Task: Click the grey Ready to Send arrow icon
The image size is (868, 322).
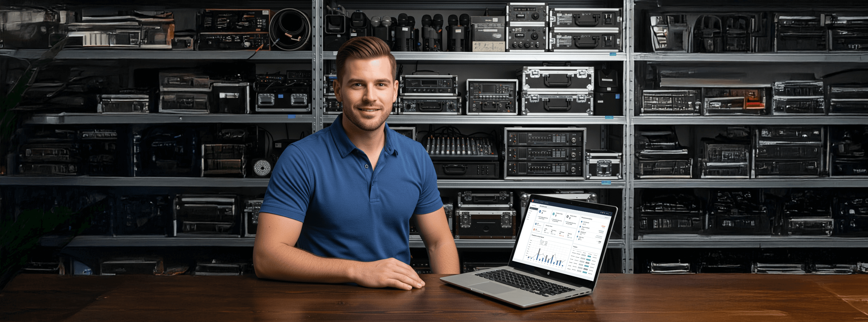Action: tap(568, 217)
